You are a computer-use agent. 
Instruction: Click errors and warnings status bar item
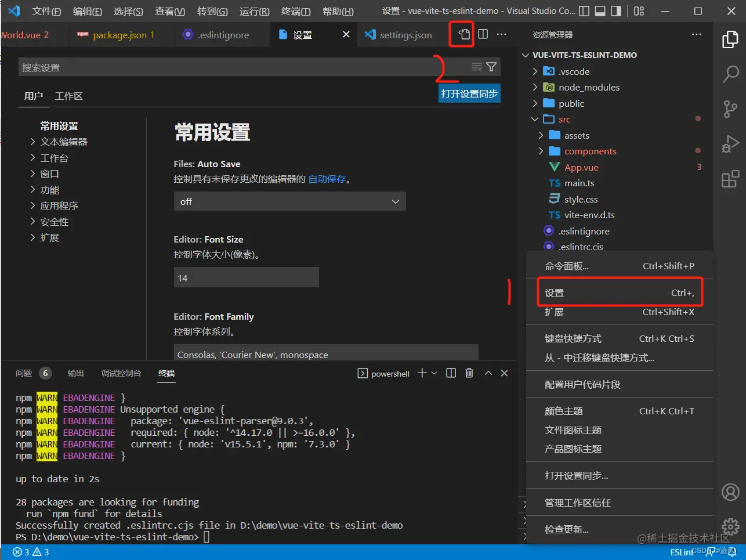pos(31,552)
